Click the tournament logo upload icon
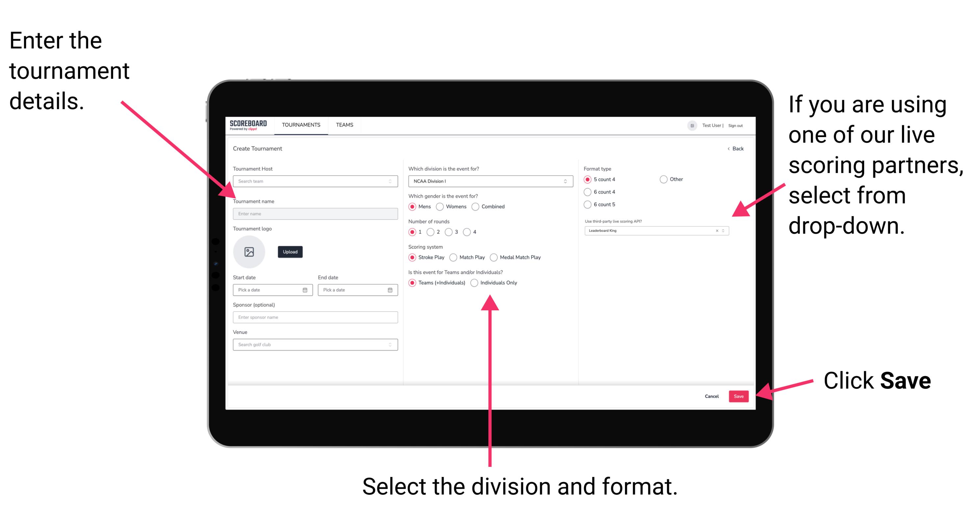980x527 pixels. click(x=249, y=252)
